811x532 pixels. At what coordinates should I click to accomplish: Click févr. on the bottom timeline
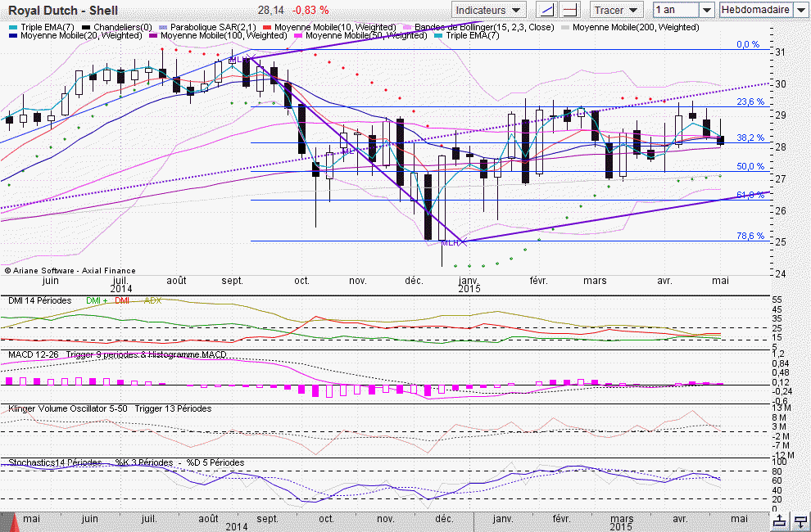pos(562,519)
